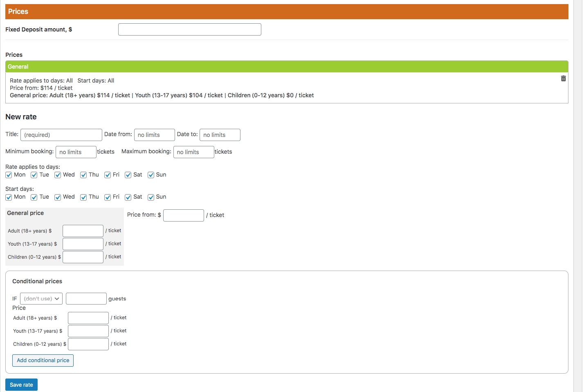Select the Date to field
The width and height of the screenshot is (584, 392).
[x=220, y=135]
